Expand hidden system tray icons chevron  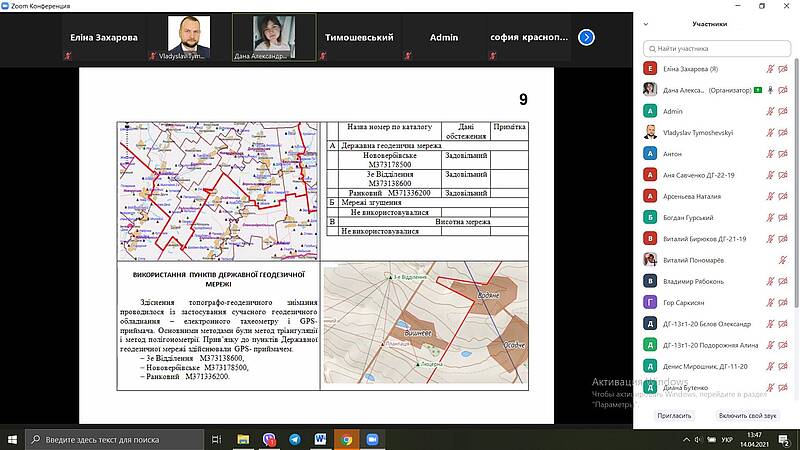pos(686,439)
